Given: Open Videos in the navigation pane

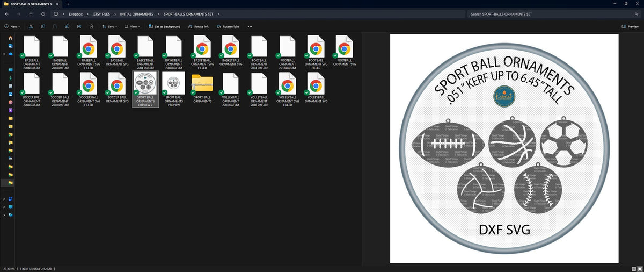Looking at the screenshot, I should point(10,110).
